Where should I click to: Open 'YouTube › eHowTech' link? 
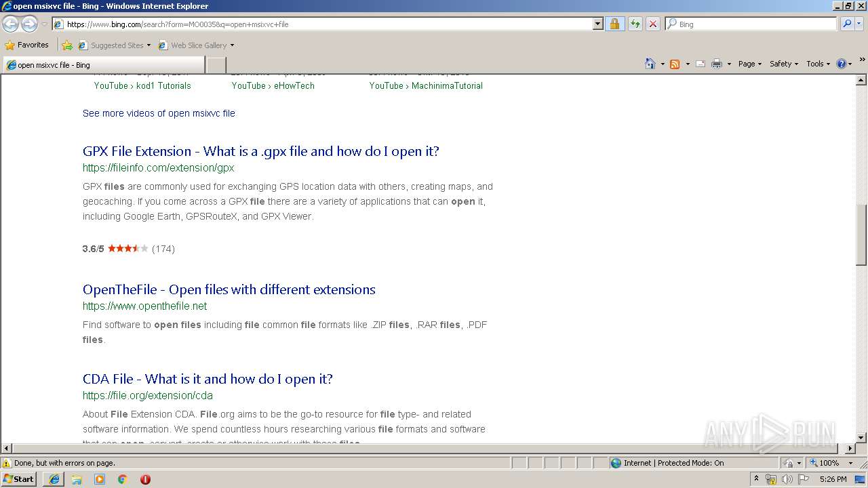[273, 86]
